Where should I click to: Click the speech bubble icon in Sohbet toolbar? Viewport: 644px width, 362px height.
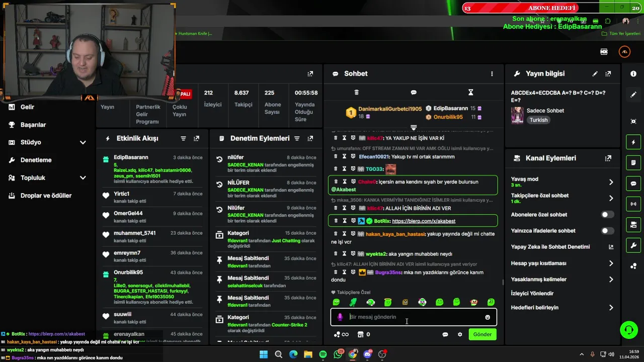point(414,93)
